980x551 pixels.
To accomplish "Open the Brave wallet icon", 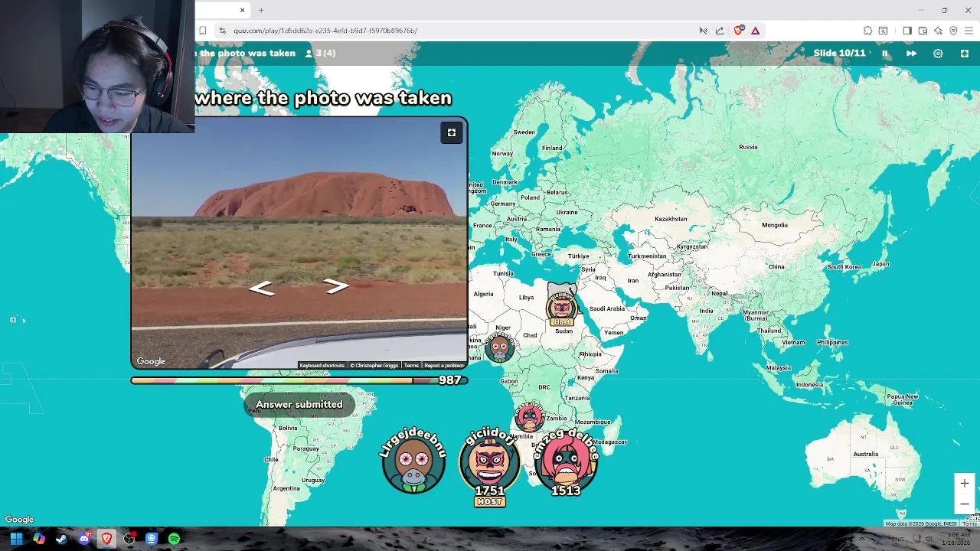I will coord(923,31).
